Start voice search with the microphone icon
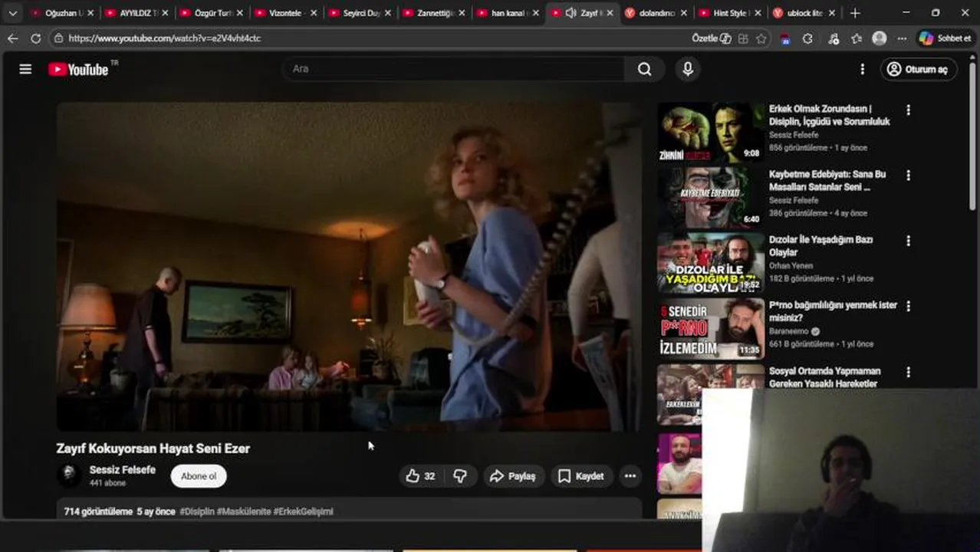 (x=688, y=69)
